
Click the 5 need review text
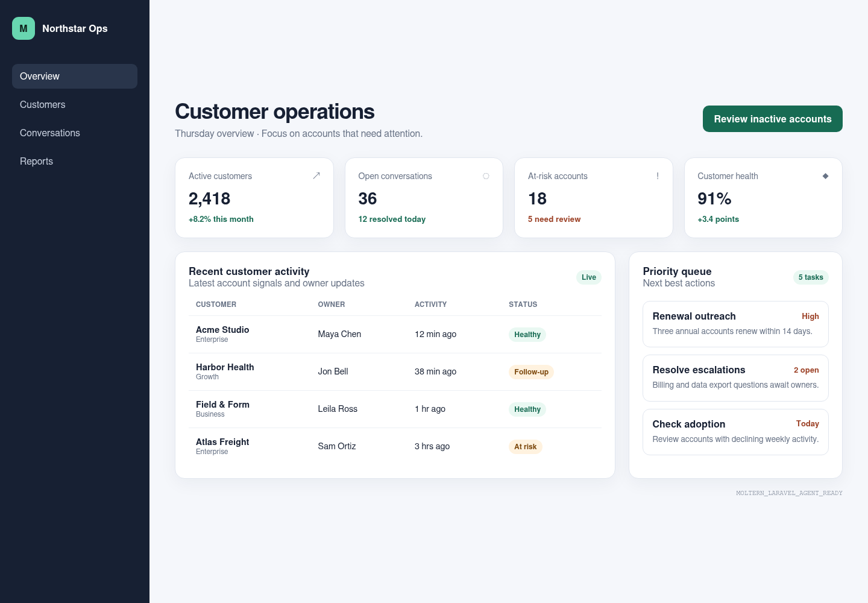[554, 219]
